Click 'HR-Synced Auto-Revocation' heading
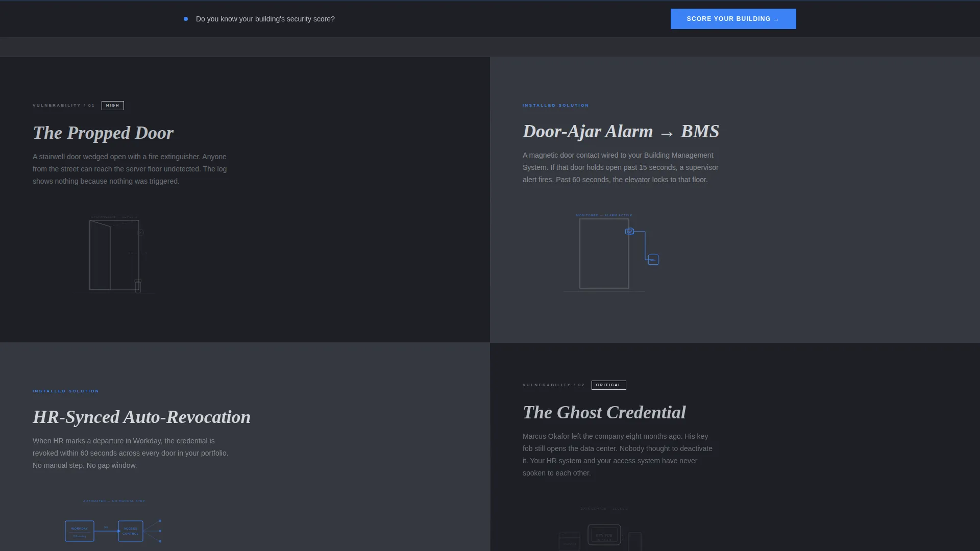This screenshot has height=551, width=980. point(142,417)
